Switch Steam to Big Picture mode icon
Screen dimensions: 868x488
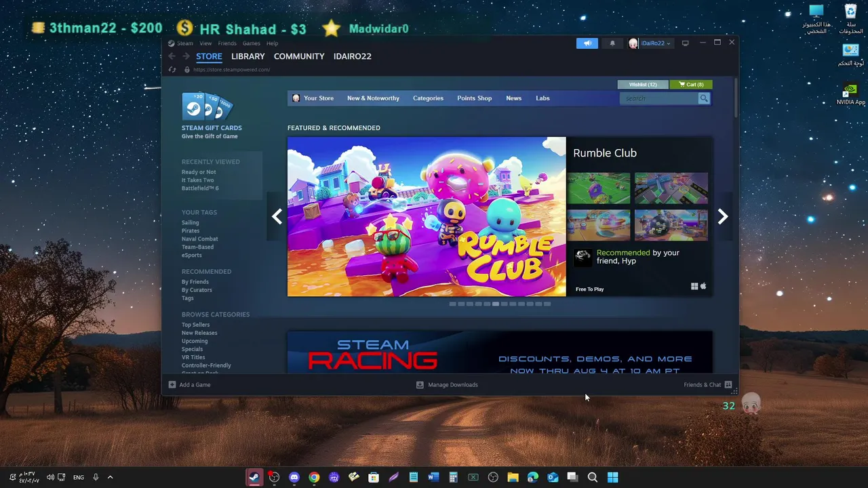point(686,43)
